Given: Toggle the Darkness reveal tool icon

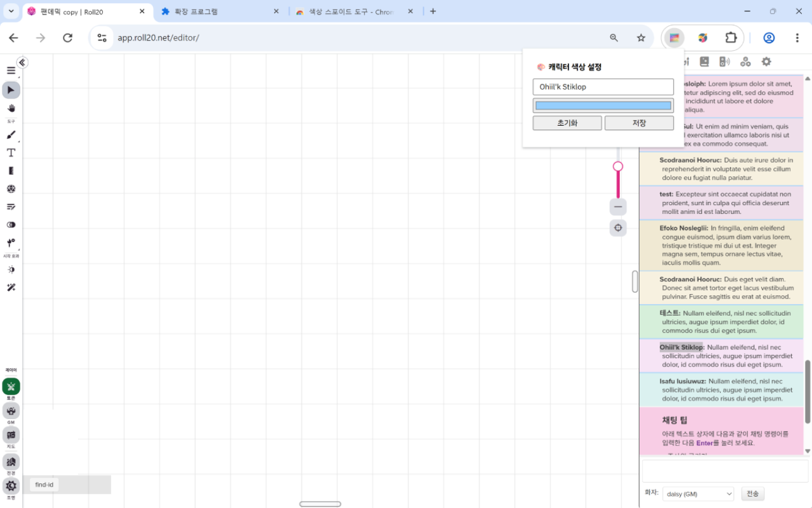Looking at the screenshot, I should tap(11, 225).
